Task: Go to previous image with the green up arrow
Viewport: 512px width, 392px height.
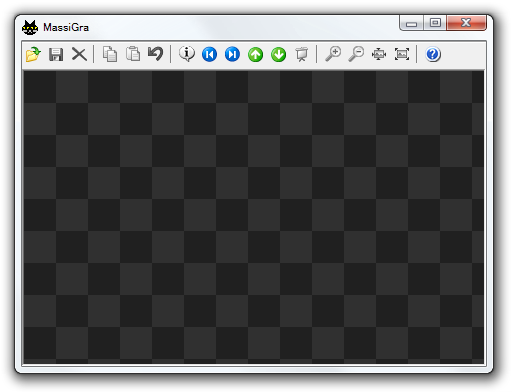Action: (256, 54)
